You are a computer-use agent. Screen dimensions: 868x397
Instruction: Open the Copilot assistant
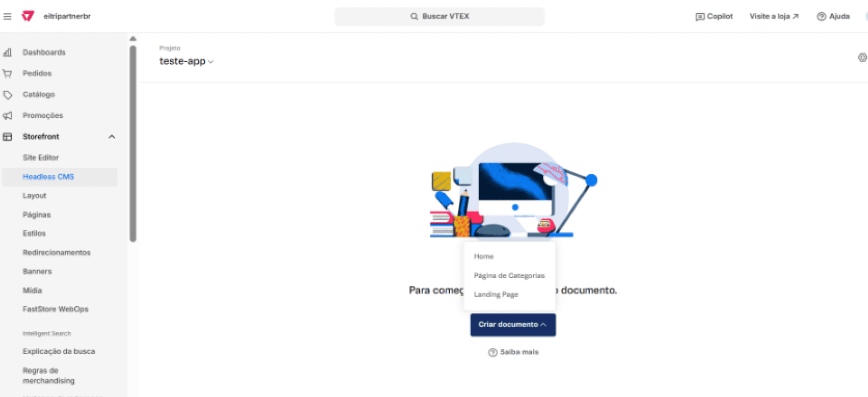coord(714,16)
